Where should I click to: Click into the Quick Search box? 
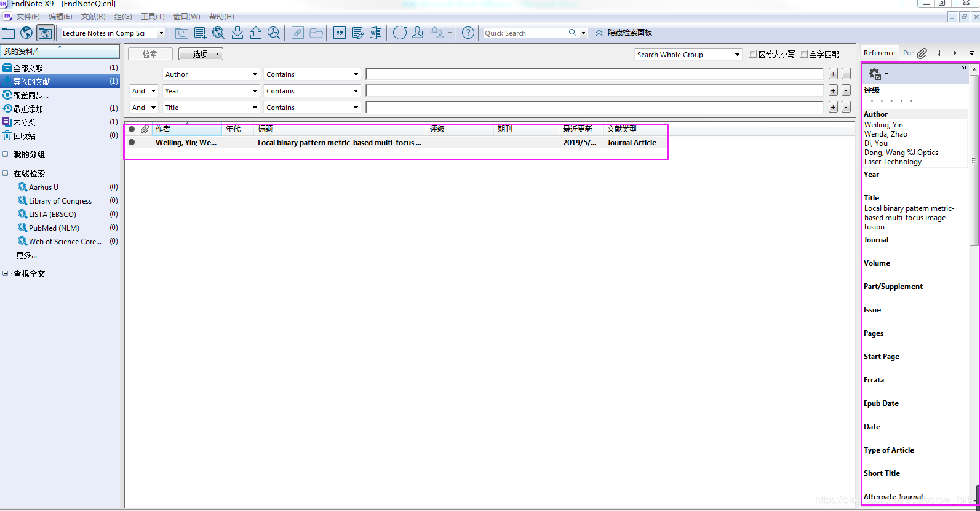525,33
